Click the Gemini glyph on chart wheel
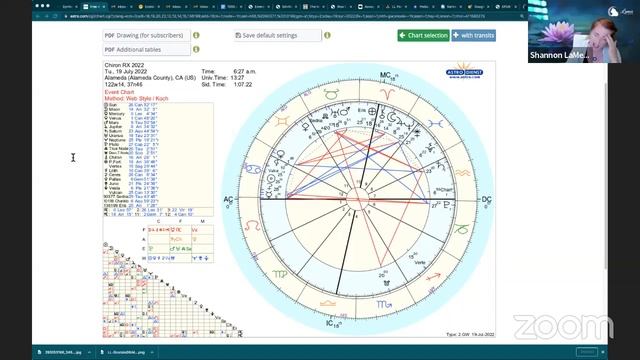 [282, 121]
